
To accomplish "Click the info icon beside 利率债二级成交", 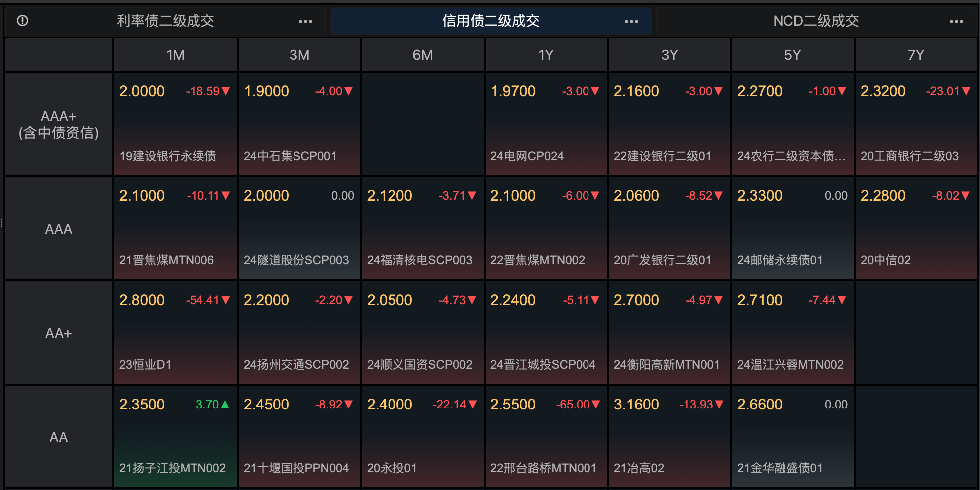I will click(22, 20).
